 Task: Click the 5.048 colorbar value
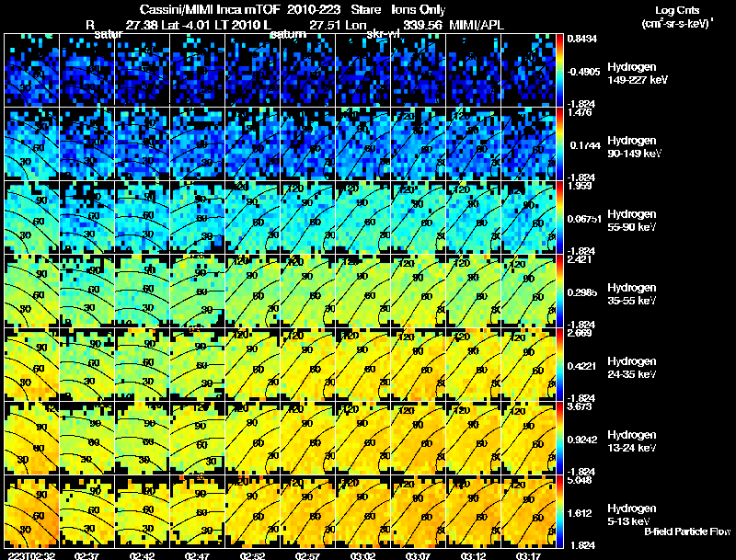point(581,480)
